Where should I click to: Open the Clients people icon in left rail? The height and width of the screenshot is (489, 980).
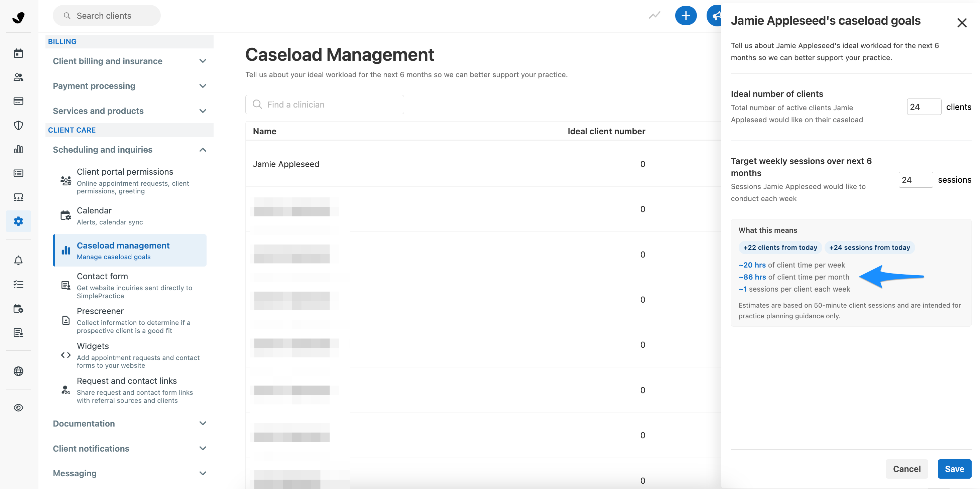pyautogui.click(x=18, y=77)
